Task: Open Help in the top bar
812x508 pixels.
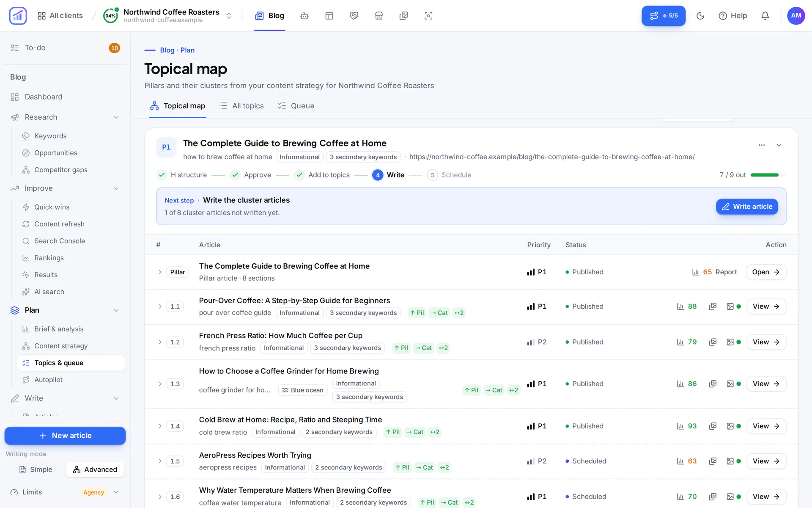Action: tap(732, 16)
